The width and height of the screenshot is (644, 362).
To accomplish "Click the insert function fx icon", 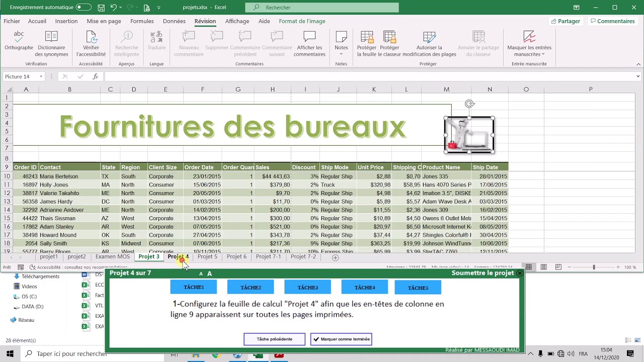I will pos(95,76).
